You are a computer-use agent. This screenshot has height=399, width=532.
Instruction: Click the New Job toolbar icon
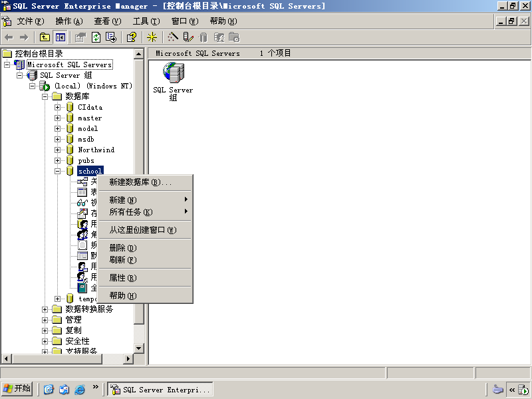(x=234, y=37)
